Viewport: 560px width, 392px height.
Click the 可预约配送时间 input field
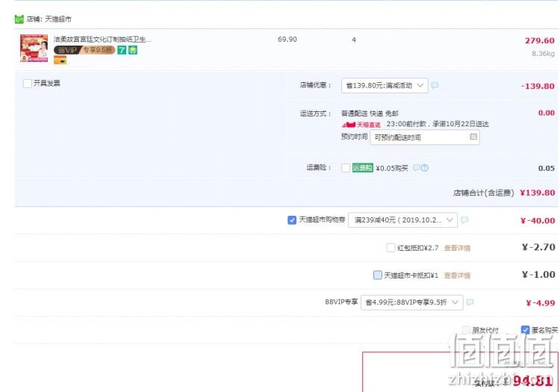point(425,137)
